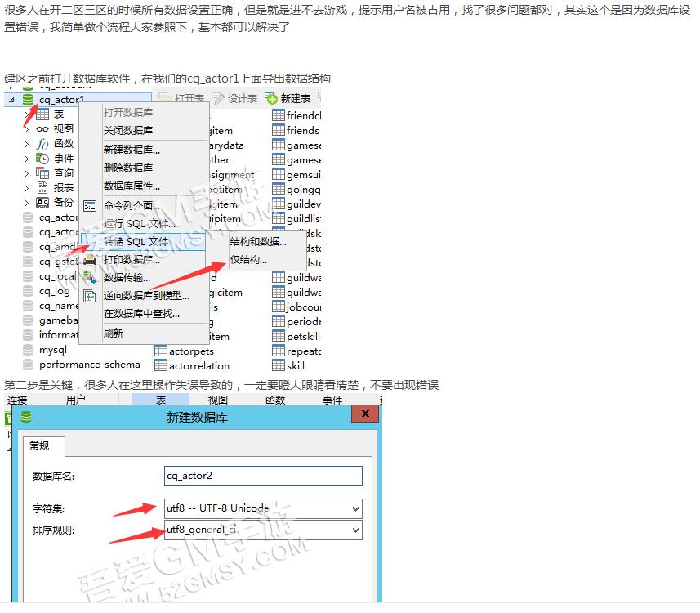Viewport: 700px width, 613px height.
Task: Click the cq_actor1 database icon
Action: click(x=28, y=100)
